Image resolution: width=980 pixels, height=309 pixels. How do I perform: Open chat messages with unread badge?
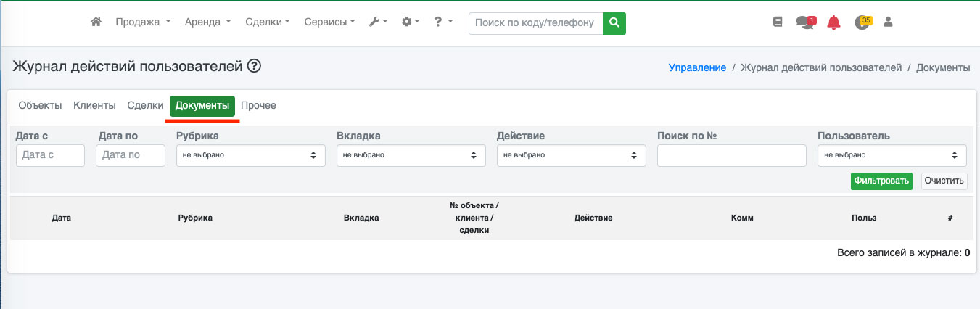point(804,22)
